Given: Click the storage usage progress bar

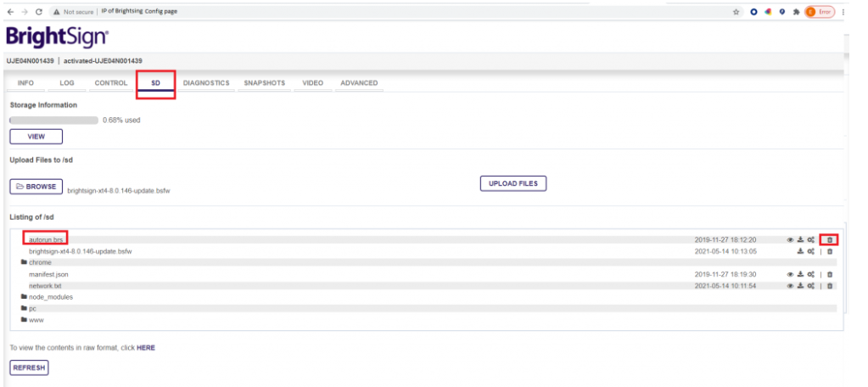Looking at the screenshot, I should 53,120.
